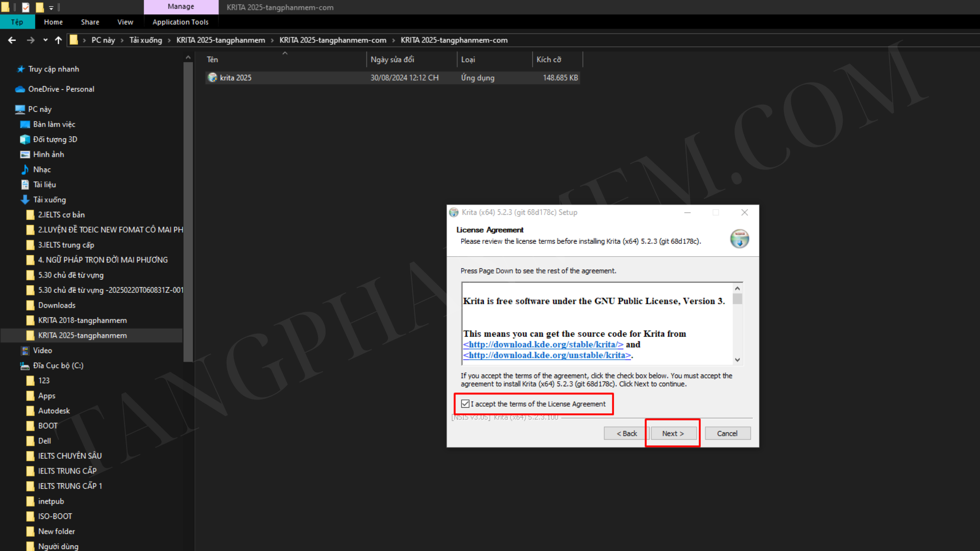Expand PC này breadcrumb chevron
The image size is (980, 551).
[x=122, y=40]
